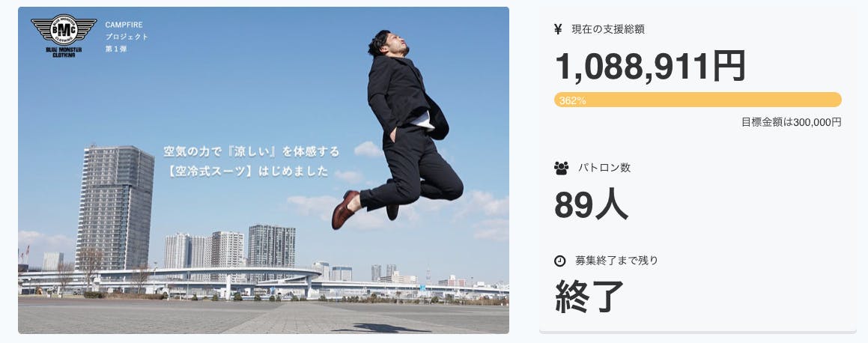Click the 362% percentage label
The height and width of the screenshot is (343, 868).
click(572, 100)
